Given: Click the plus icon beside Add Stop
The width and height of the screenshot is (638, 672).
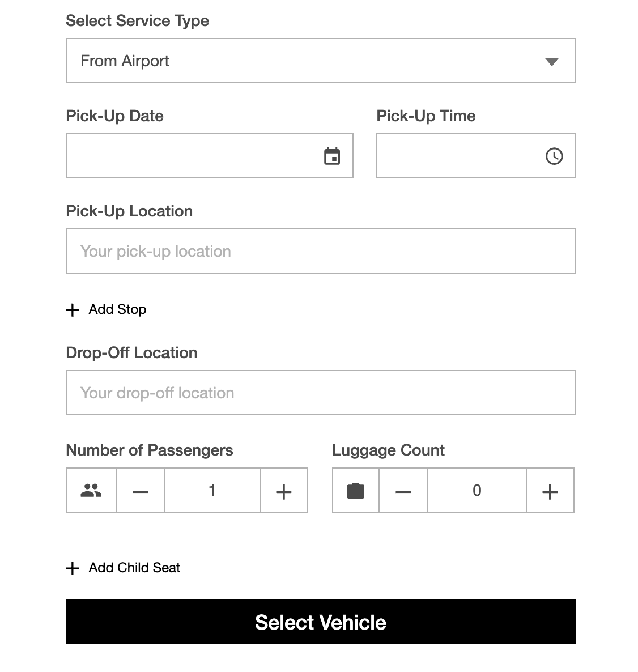Looking at the screenshot, I should tap(73, 310).
